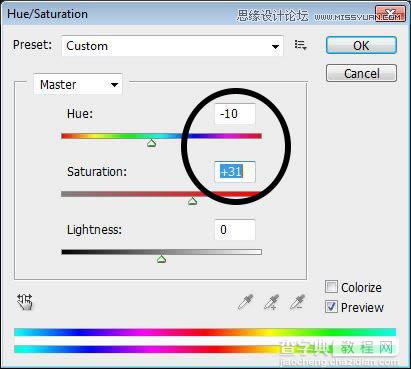Select the Eyedropper tool
This screenshot has height=369, width=411.
246,302
